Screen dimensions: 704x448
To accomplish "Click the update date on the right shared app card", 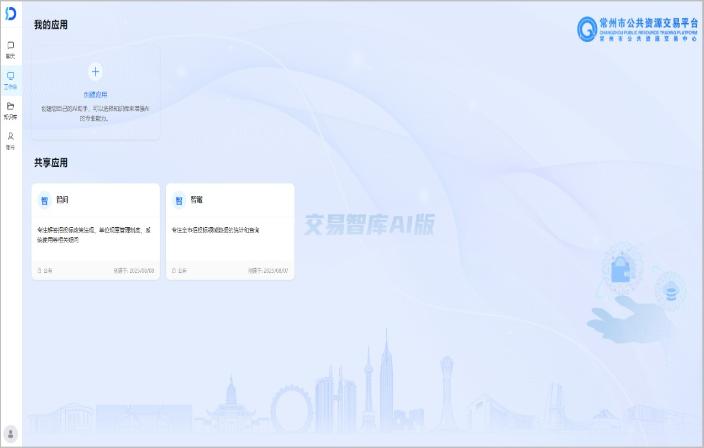I will [268, 270].
